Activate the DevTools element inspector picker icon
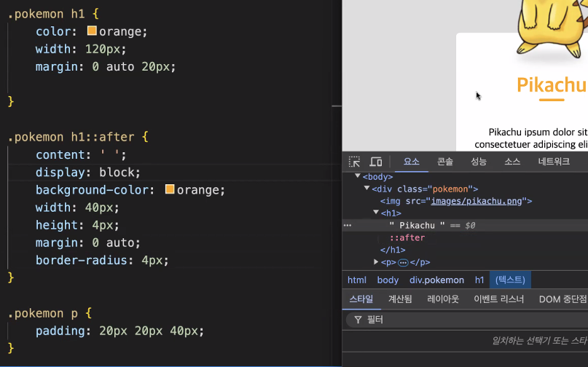Image resolution: width=588 pixels, height=367 pixels. (x=354, y=162)
